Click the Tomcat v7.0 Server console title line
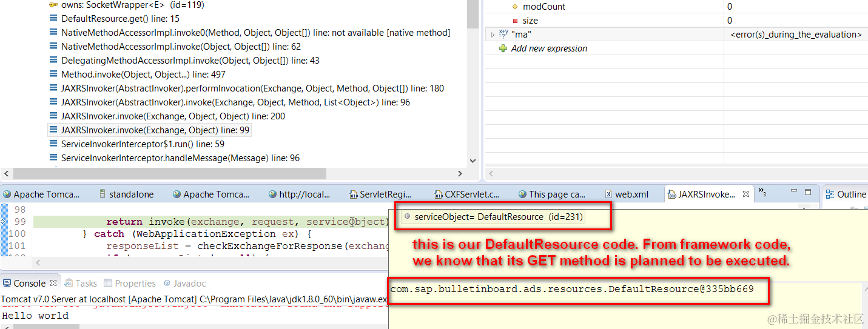This screenshot has width=868, height=329. click(194, 299)
